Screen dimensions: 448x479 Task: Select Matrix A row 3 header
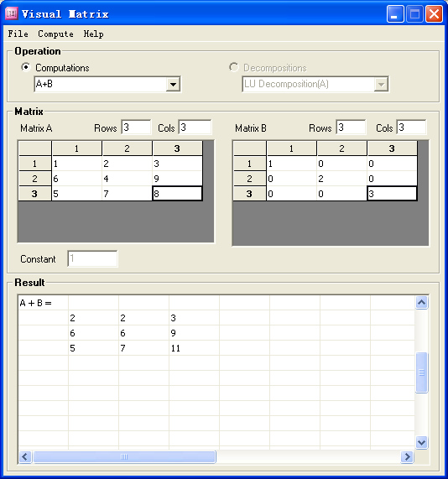click(x=35, y=194)
